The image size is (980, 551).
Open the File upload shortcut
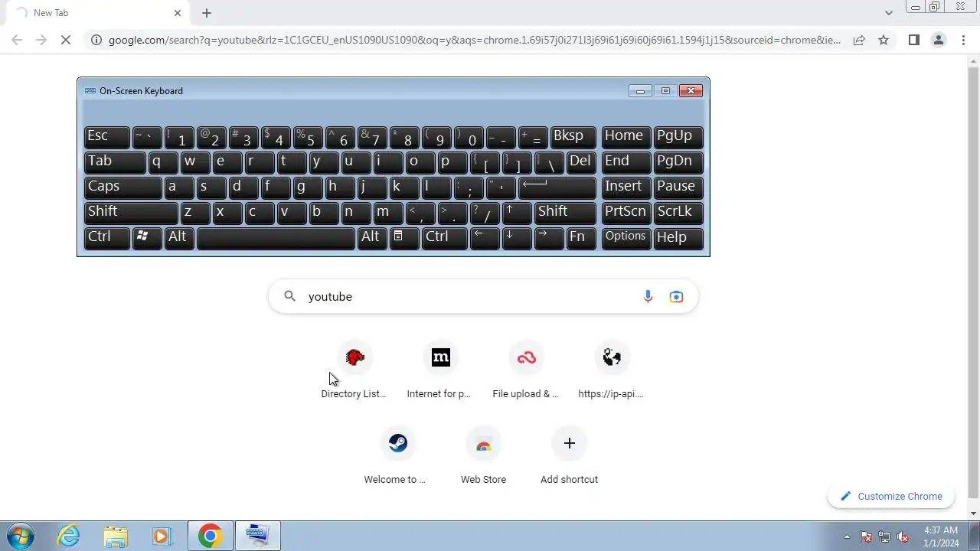pos(526,371)
